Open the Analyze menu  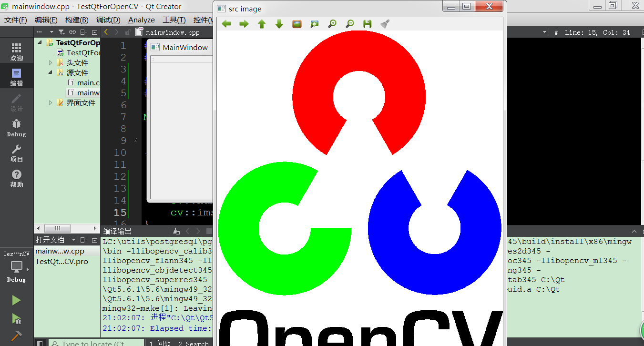tap(142, 20)
